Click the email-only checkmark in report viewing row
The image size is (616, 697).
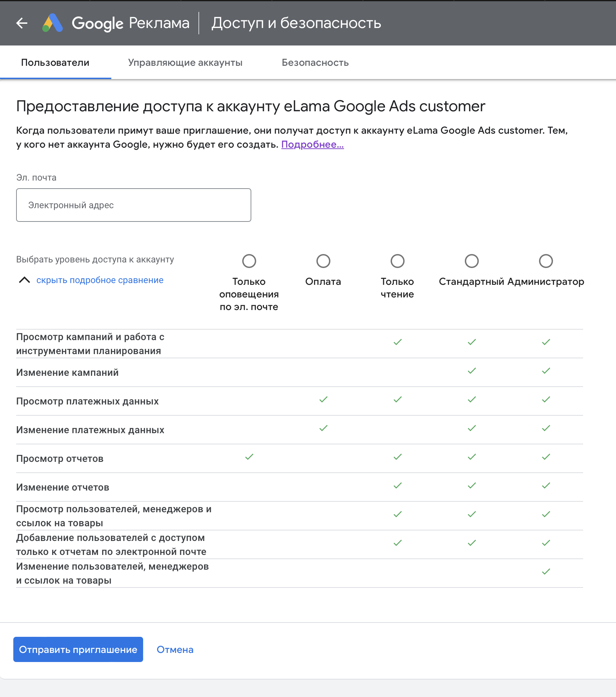(x=249, y=457)
